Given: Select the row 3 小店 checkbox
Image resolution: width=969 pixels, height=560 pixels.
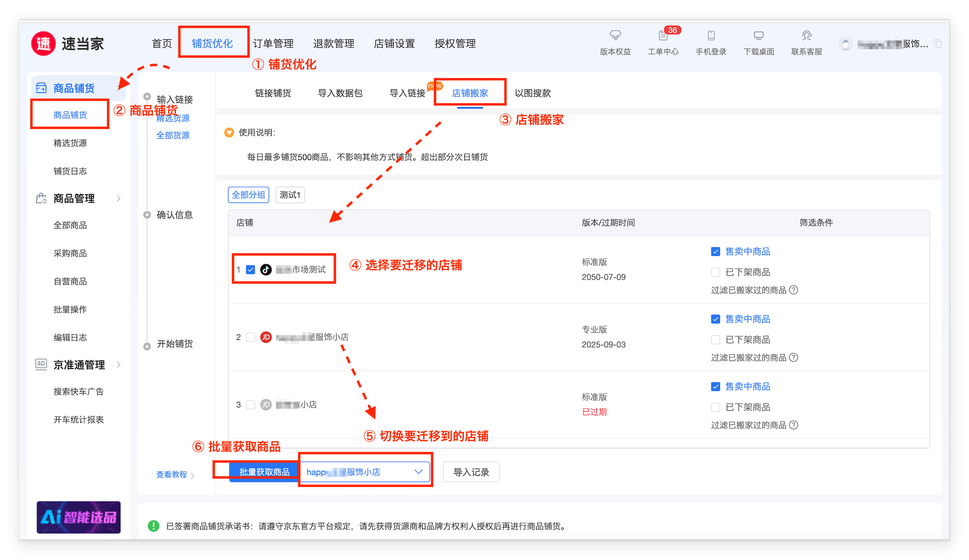Looking at the screenshot, I should 251,404.
